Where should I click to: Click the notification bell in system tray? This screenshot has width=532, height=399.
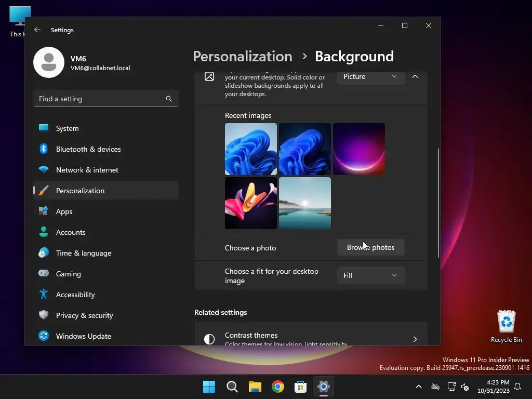click(x=517, y=387)
